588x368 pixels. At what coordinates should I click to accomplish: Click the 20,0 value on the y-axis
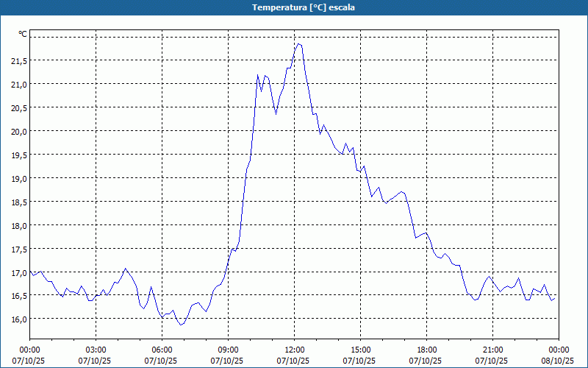click(18, 131)
